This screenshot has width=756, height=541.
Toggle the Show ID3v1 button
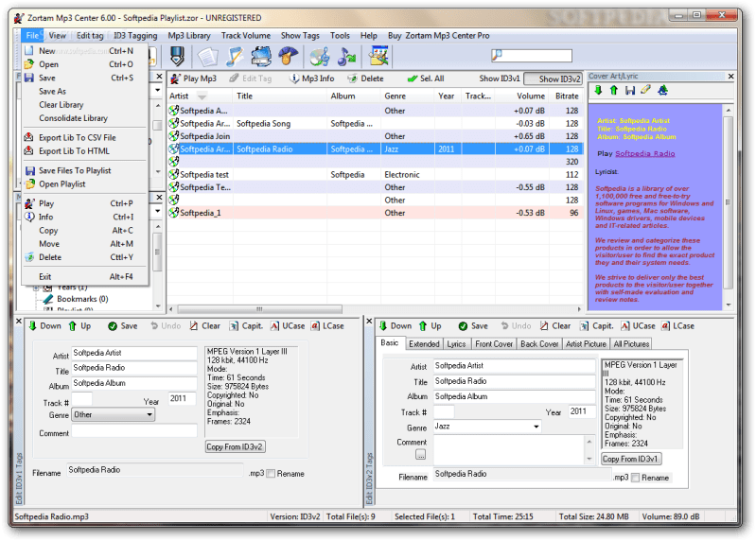tap(500, 79)
